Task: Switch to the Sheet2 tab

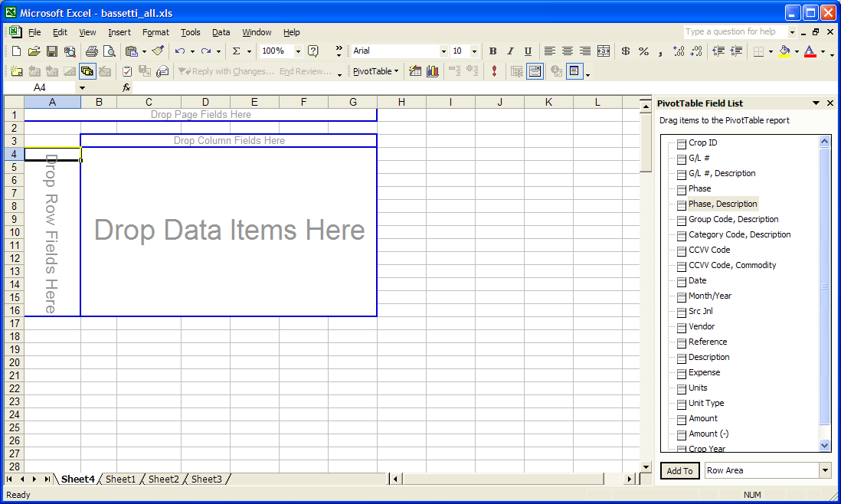Action: click(x=163, y=479)
